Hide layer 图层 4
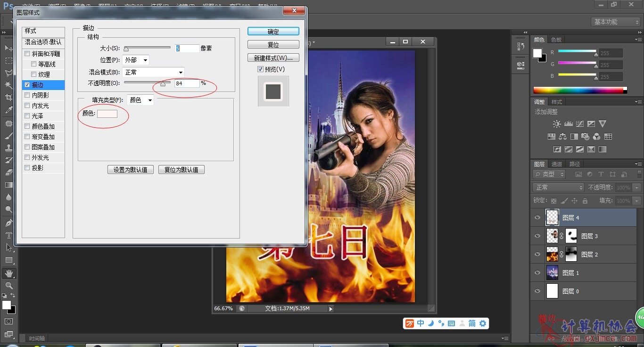This screenshot has width=644, height=347. click(x=537, y=218)
